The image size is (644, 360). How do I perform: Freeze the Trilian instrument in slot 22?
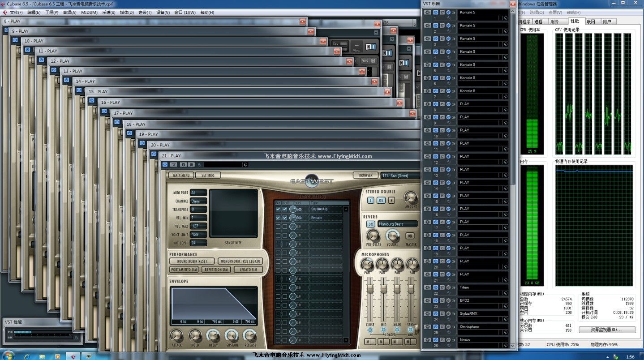pyautogui.click(x=428, y=287)
